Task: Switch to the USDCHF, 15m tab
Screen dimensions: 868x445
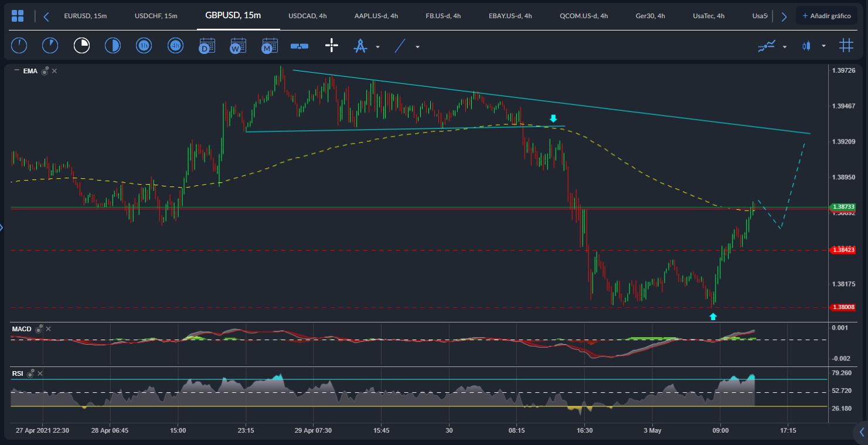Action: [x=156, y=16]
